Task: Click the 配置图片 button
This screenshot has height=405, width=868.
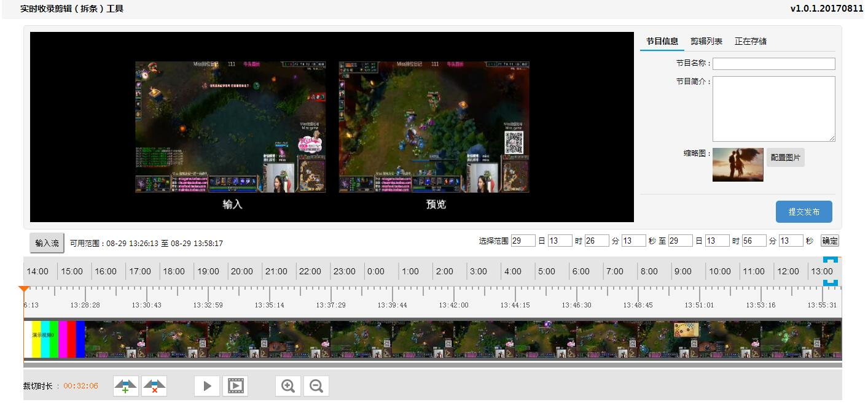Action: 786,158
